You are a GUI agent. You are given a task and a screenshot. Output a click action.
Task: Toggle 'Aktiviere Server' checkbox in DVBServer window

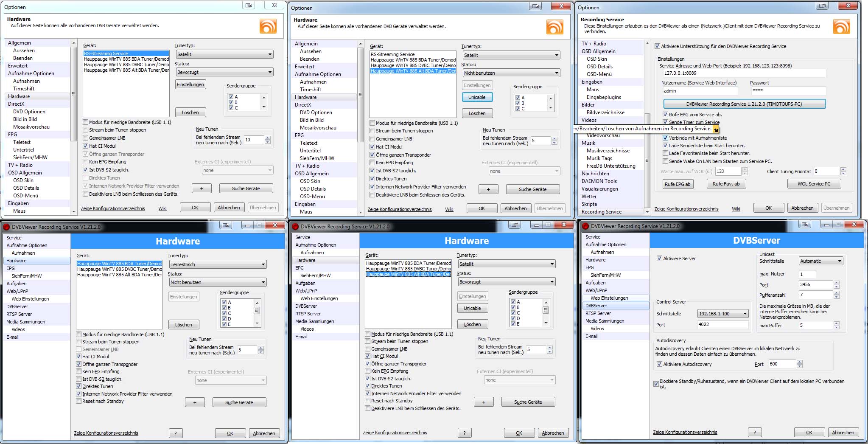point(659,259)
